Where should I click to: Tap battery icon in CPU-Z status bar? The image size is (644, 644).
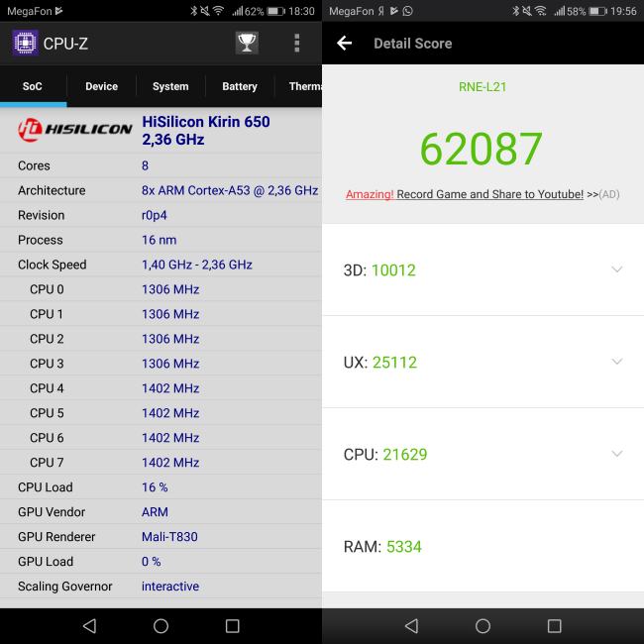(x=276, y=11)
